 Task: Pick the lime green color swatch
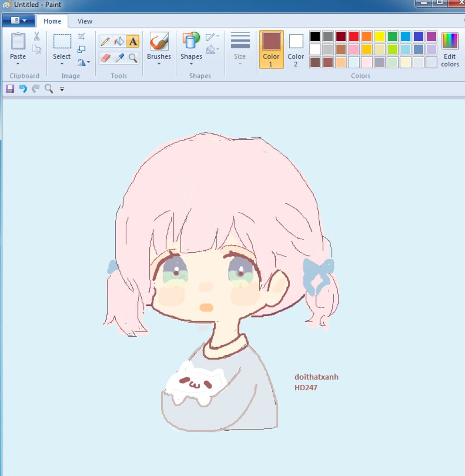click(392, 49)
